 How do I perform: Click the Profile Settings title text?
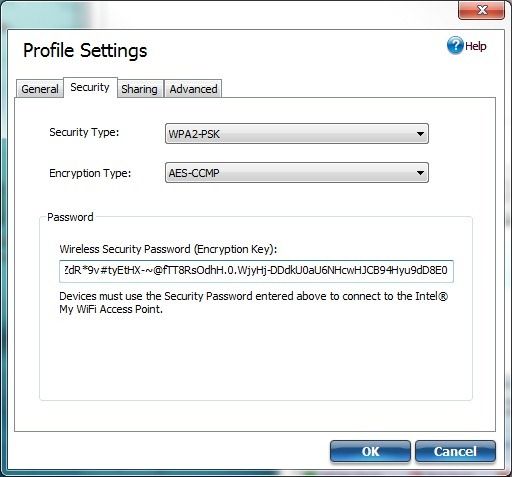tap(85, 51)
